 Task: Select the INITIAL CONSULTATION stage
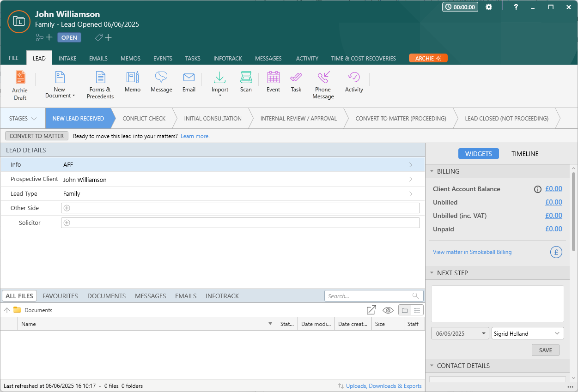coord(213,119)
